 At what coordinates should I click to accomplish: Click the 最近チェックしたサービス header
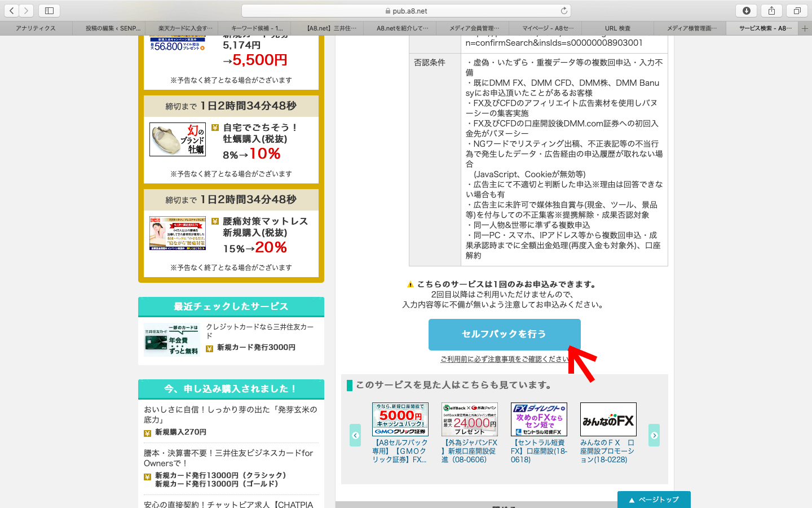click(231, 306)
